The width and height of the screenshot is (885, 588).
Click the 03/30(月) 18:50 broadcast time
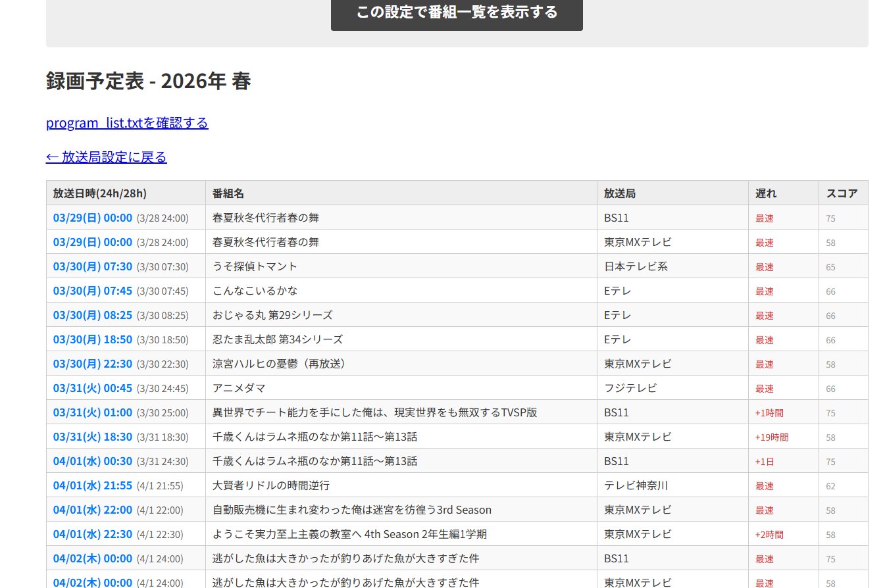(93, 339)
